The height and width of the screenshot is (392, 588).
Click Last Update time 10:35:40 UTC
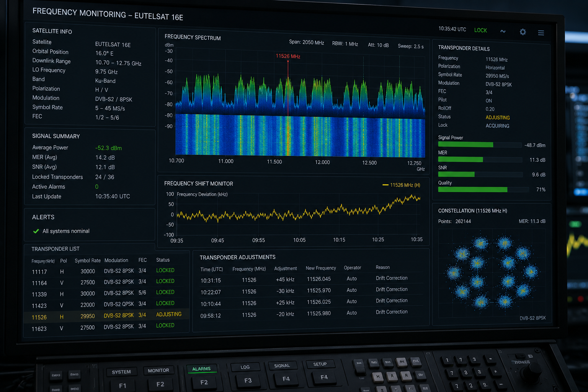[113, 196]
